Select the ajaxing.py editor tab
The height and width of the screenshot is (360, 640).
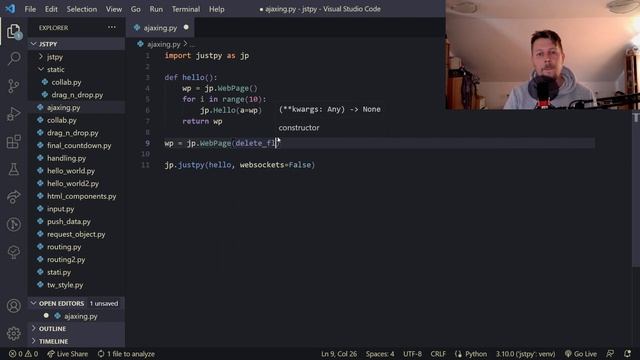coord(160,28)
